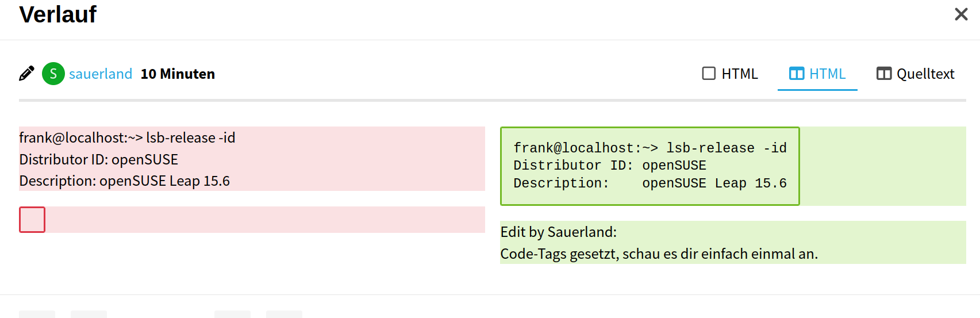Close the Verlauf dialog with the X
The width and height of the screenshot is (980, 318).
click(961, 14)
